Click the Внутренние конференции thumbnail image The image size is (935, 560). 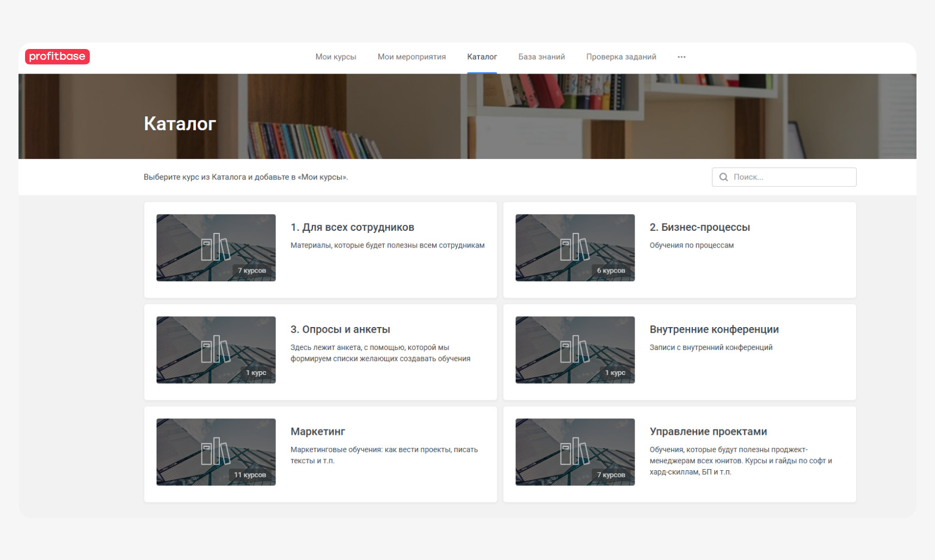click(575, 350)
